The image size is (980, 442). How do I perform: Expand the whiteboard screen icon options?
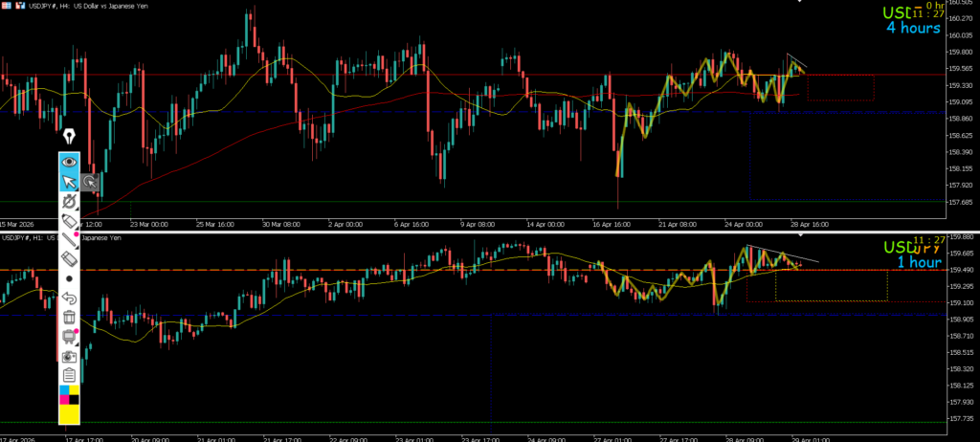click(x=69, y=336)
